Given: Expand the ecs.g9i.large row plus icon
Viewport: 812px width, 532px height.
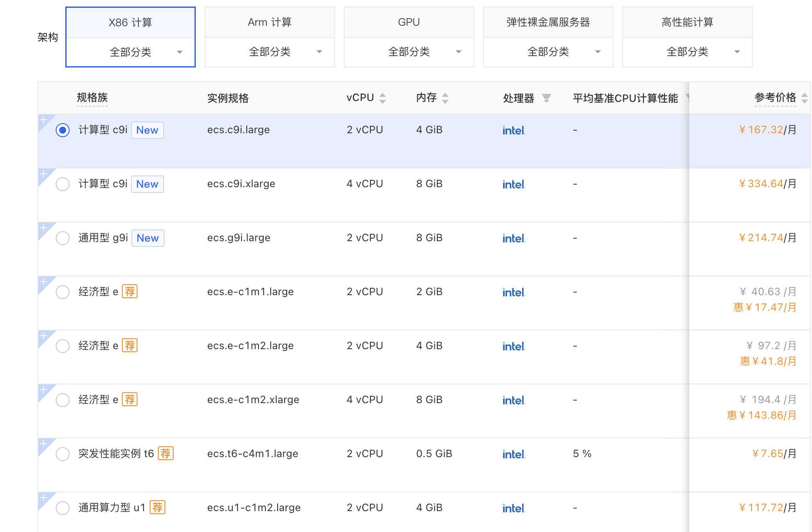Looking at the screenshot, I should point(44,228).
